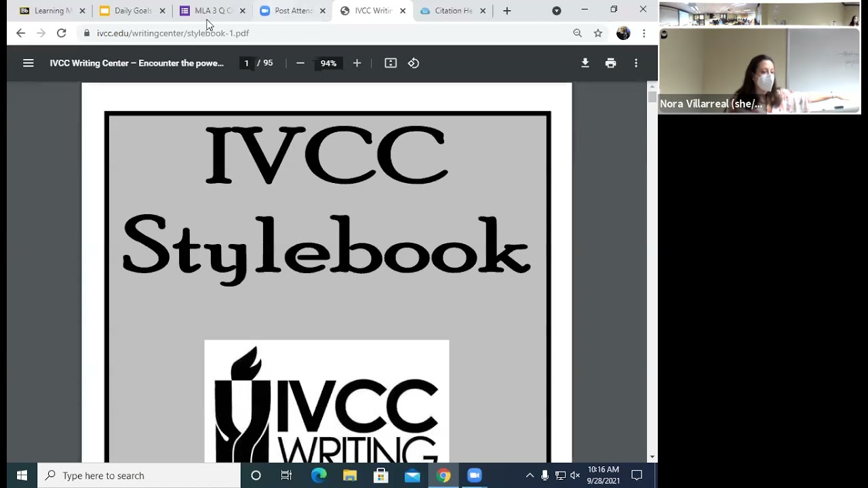This screenshot has width=868, height=488.
Task: Zoom out the PDF with minus button
Action: click(300, 63)
